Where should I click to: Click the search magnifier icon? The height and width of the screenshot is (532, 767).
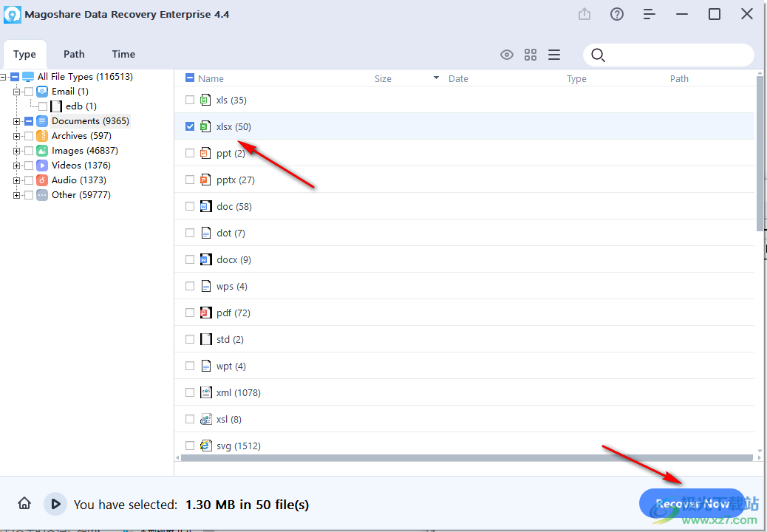tap(598, 55)
